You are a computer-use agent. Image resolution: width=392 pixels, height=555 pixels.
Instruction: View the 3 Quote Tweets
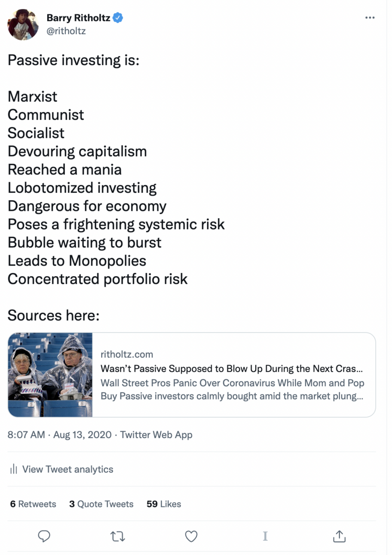pos(101,504)
